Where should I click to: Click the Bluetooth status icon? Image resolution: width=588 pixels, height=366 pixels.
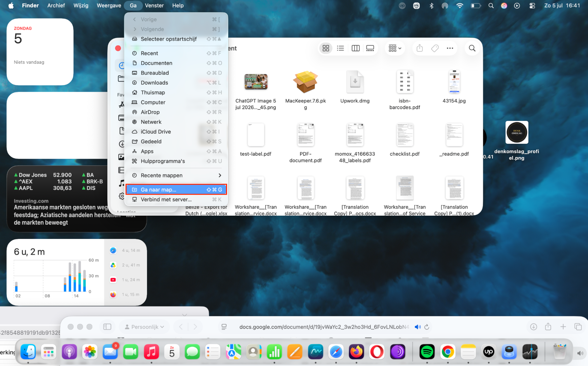coord(431,6)
